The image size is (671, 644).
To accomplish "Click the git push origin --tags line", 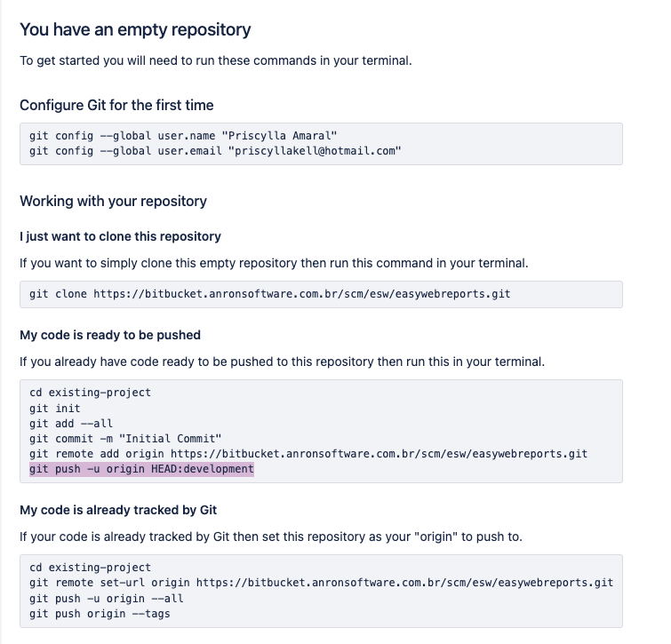I will pos(100,613).
